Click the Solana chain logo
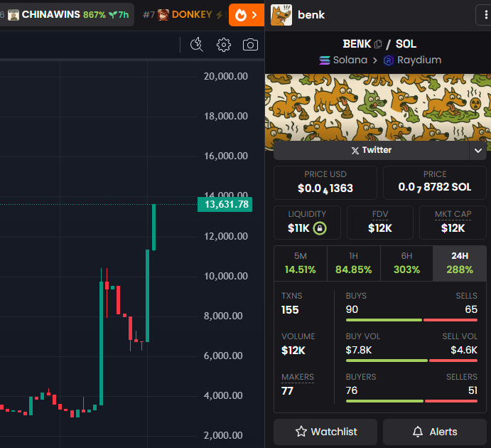This screenshot has height=448, width=491. pyautogui.click(x=325, y=60)
